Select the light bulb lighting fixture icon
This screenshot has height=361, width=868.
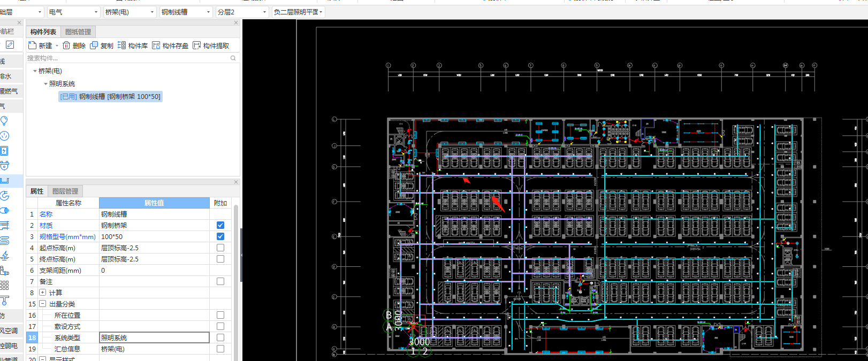point(4,121)
